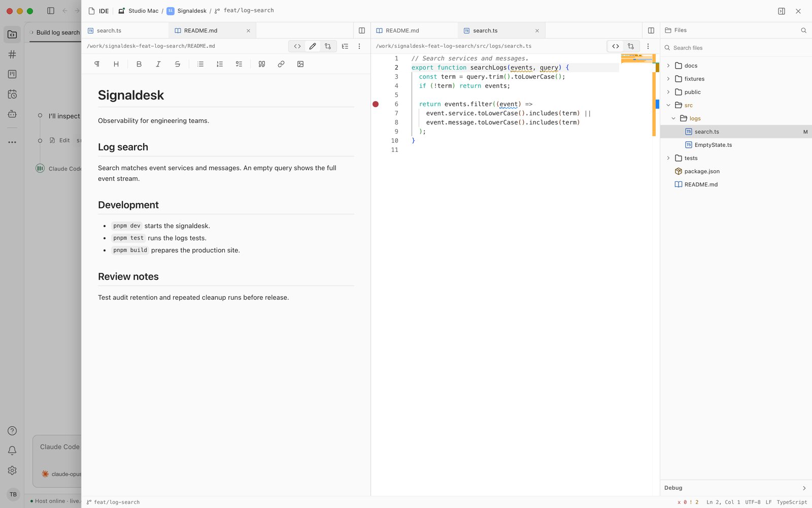The image size is (812, 508).
Task: Insert a block quote
Action: coord(262,64)
